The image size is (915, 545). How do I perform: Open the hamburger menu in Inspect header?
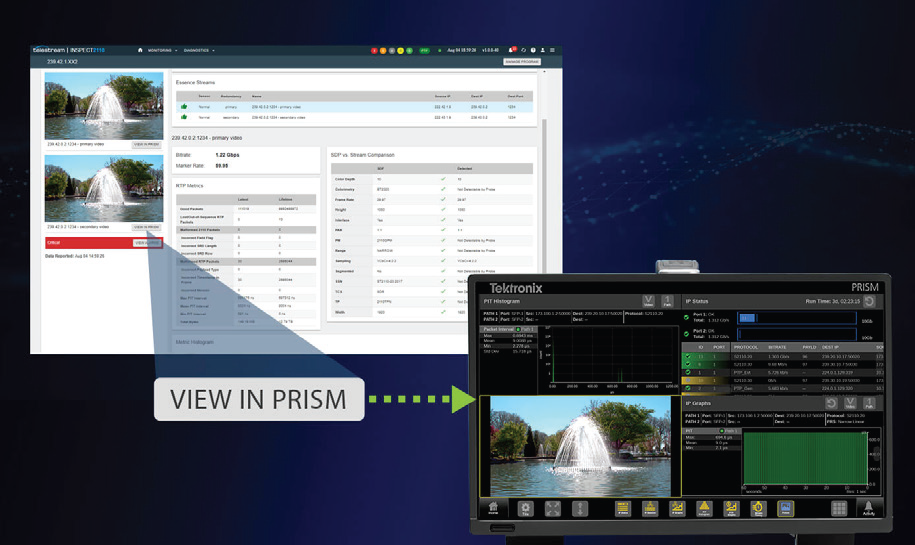point(552,50)
